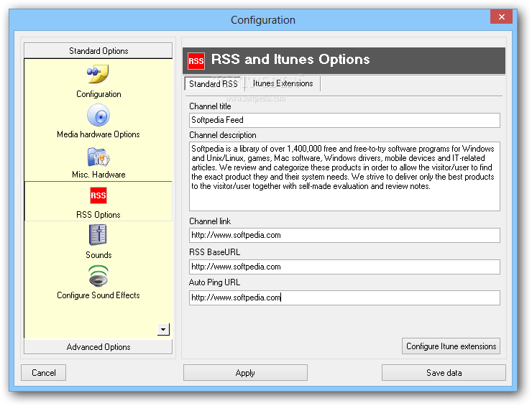This screenshot has height=406, width=532.
Task: Click the Channel link label
Action: (x=210, y=221)
